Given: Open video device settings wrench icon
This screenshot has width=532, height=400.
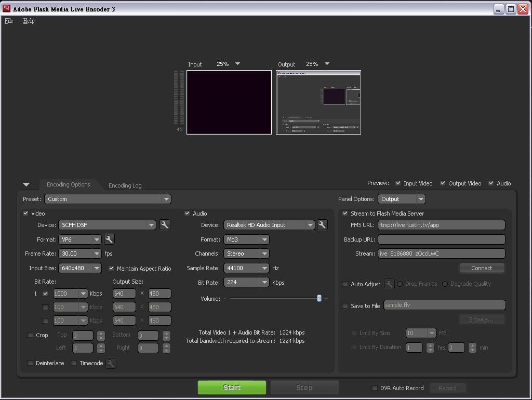Looking at the screenshot, I should 165,225.
